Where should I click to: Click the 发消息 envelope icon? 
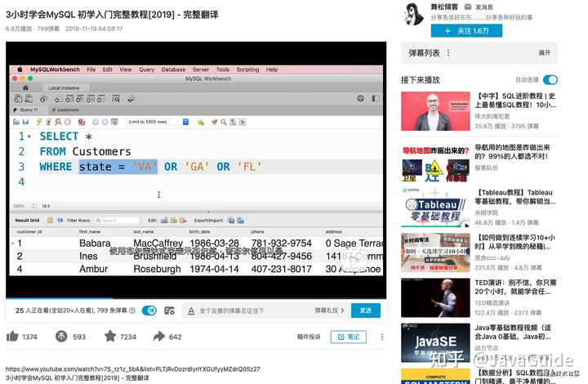(x=468, y=7)
